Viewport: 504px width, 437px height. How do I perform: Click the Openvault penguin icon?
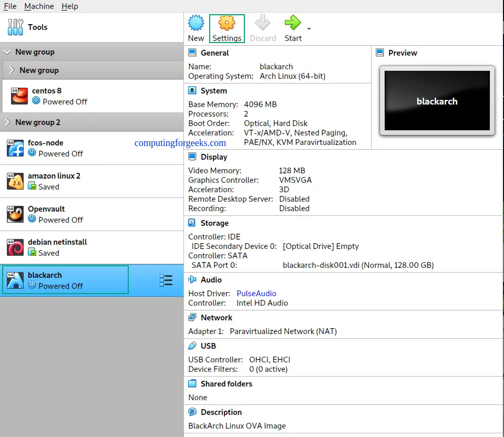(x=15, y=214)
